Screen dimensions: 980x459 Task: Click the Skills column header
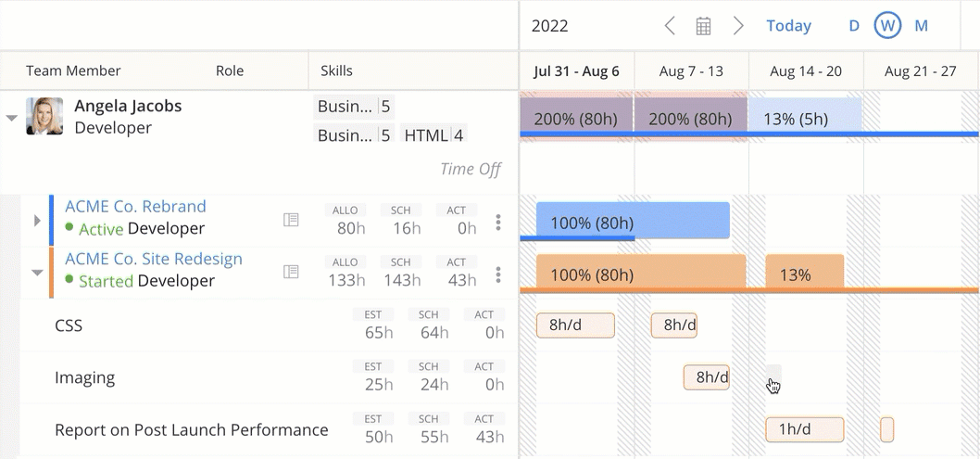[336, 70]
